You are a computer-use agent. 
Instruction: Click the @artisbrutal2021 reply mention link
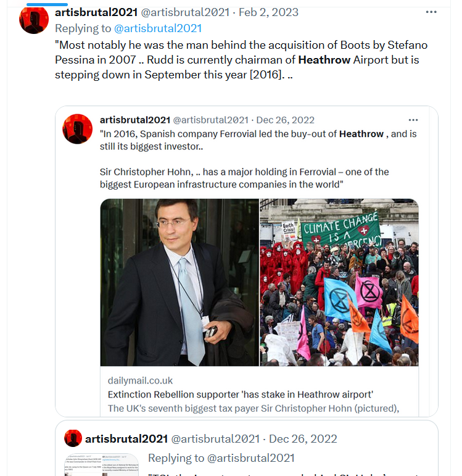click(158, 28)
